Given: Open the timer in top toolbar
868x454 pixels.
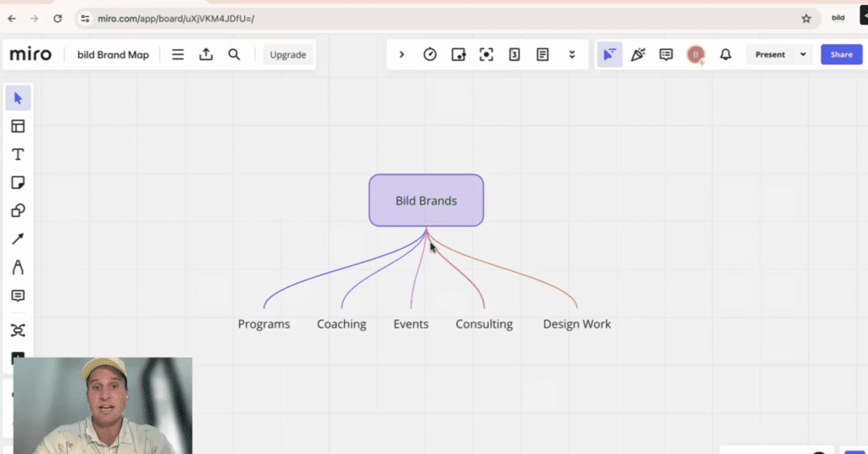Looking at the screenshot, I should [x=430, y=54].
